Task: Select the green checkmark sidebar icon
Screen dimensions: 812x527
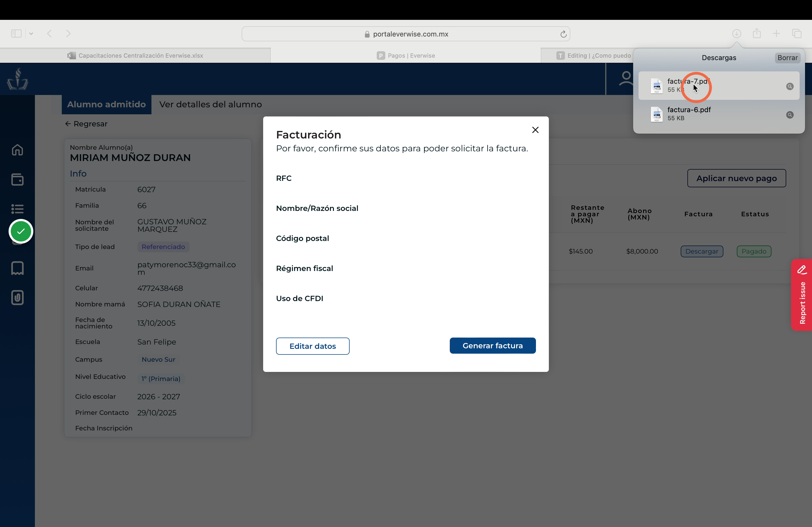Action: point(21,232)
